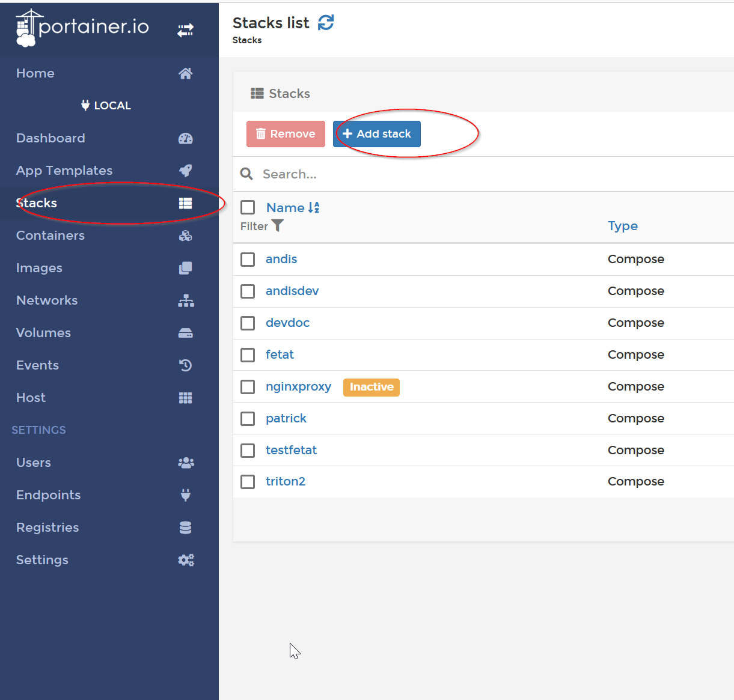The width and height of the screenshot is (734, 700).
Task: Sort stacks by clicking the Name column
Action: (x=285, y=207)
